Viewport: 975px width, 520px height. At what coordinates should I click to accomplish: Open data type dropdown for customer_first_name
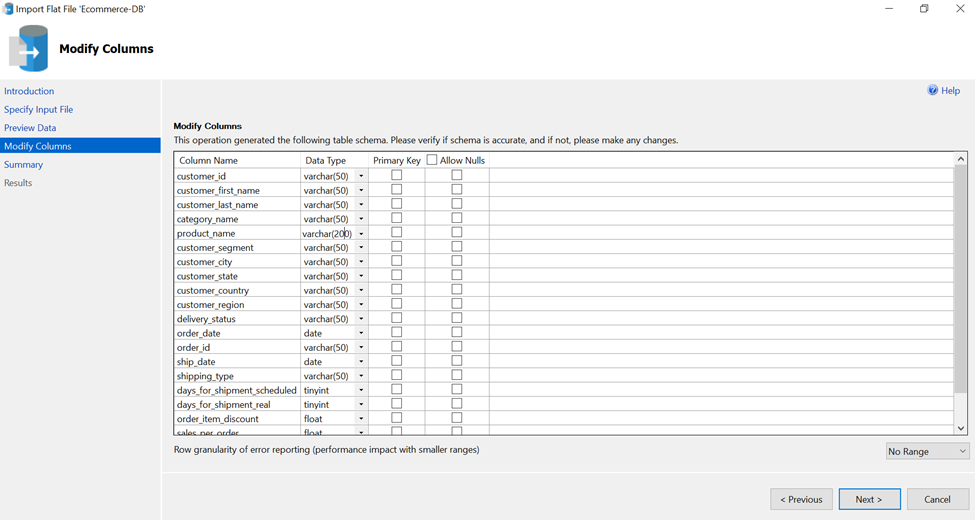click(361, 190)
